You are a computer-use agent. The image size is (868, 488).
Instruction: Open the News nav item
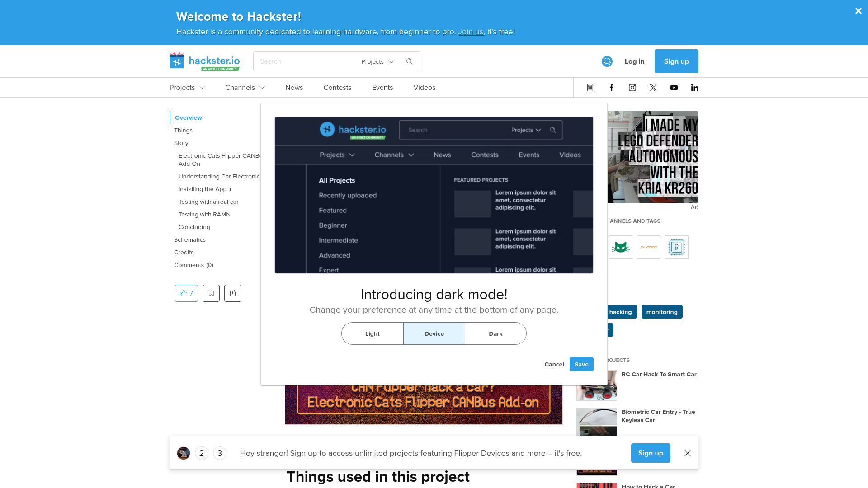294,88
